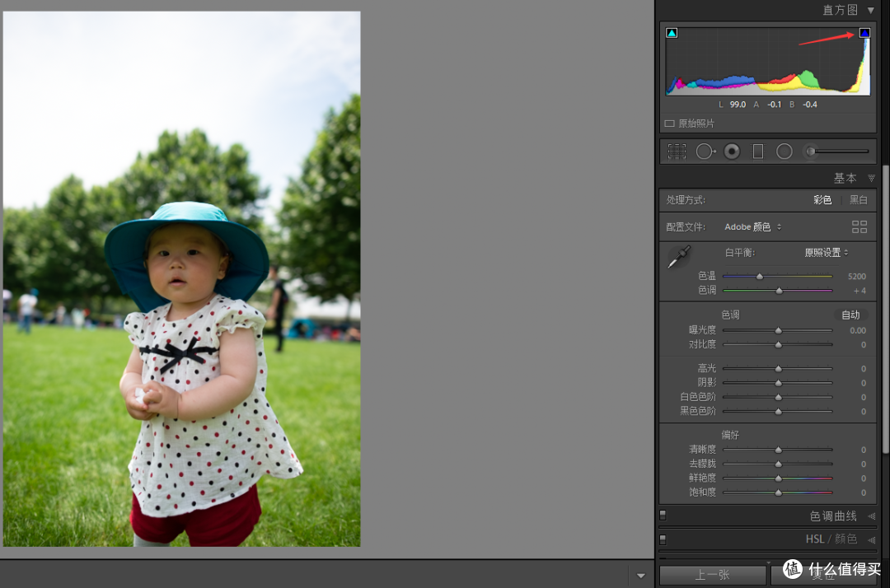
Task: Click the 阴影 shadows slider
Action: (x=777, y=383)
